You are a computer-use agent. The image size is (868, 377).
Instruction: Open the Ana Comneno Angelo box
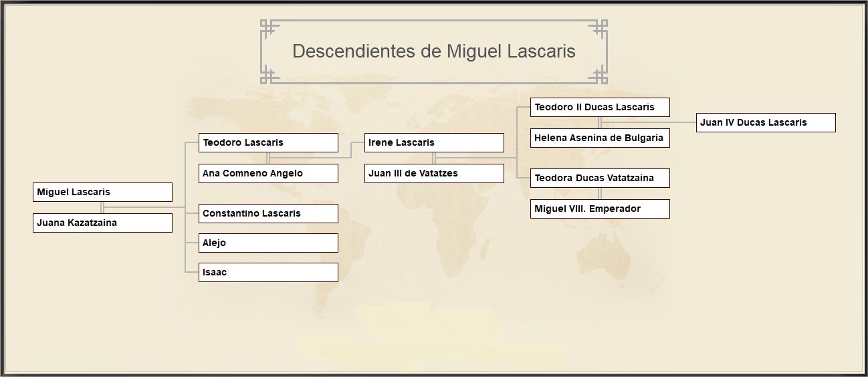point(268,173)
